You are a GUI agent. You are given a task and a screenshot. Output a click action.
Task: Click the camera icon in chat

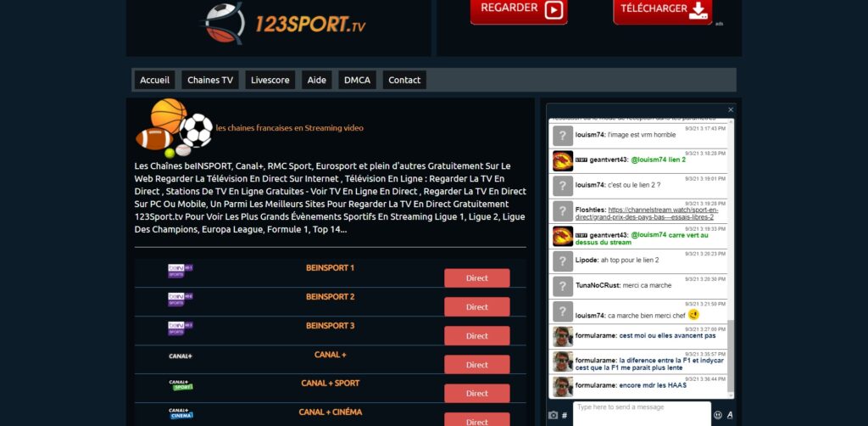point(553,415)
